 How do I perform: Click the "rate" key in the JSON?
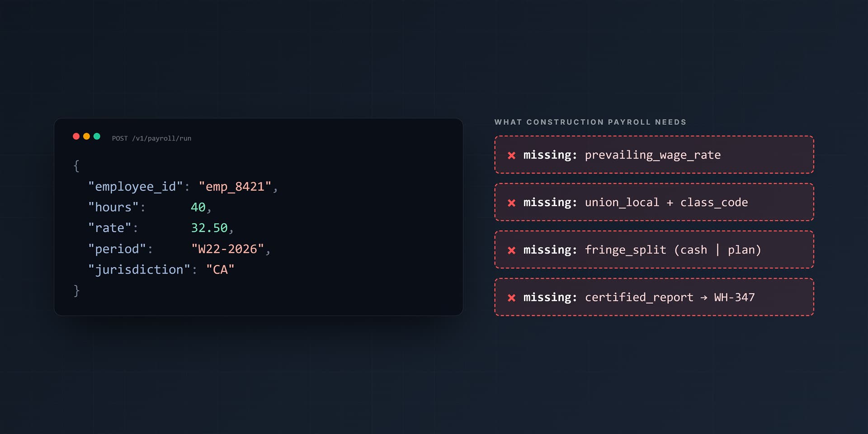[x=110, y=228]
